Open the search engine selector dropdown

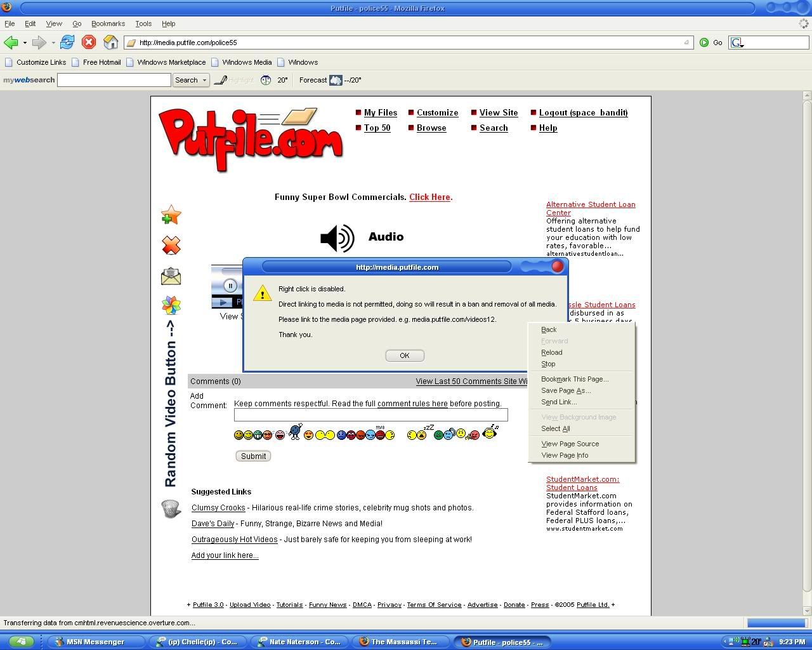738,43
